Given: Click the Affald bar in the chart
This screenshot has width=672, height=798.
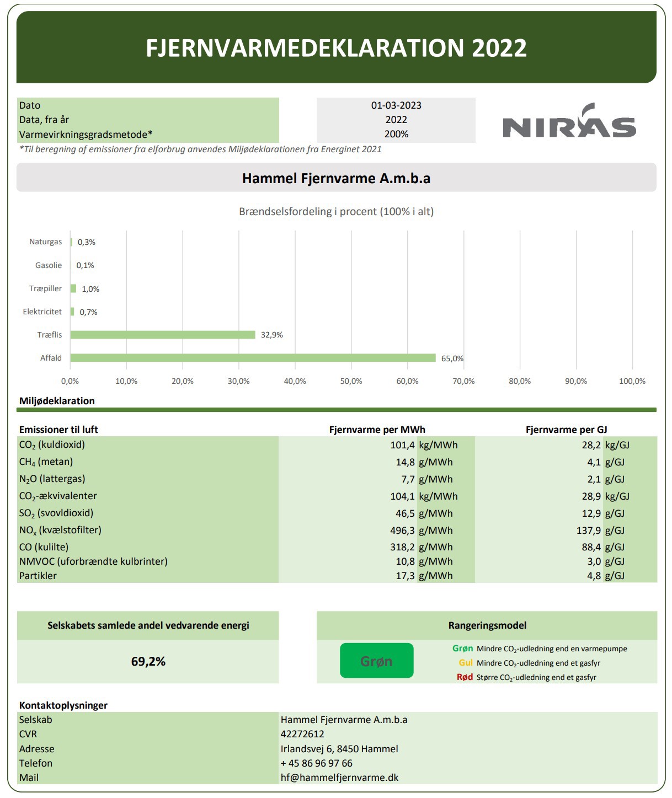Looking at the screenshot, I should click(x=253, y=358).
